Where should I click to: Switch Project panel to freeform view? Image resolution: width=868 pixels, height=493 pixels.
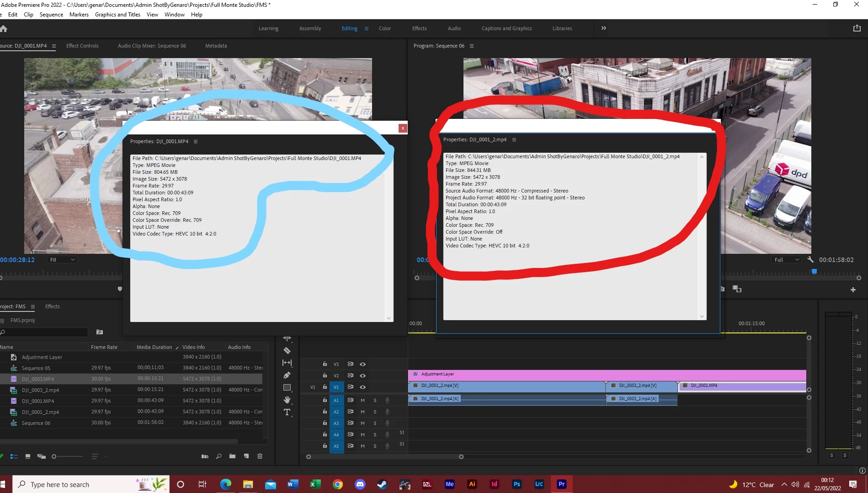(x=42, y=456)
